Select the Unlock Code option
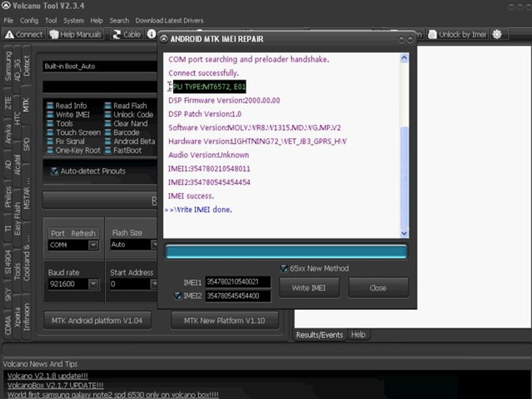Viewport: 532px width, 399px height. pos(129,115)
